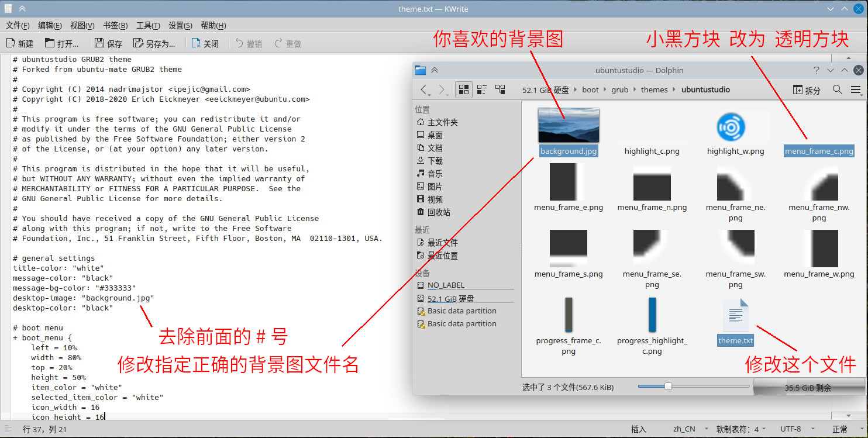Click 'boot' in Dolphin breadcrumb path

point(591,89)
